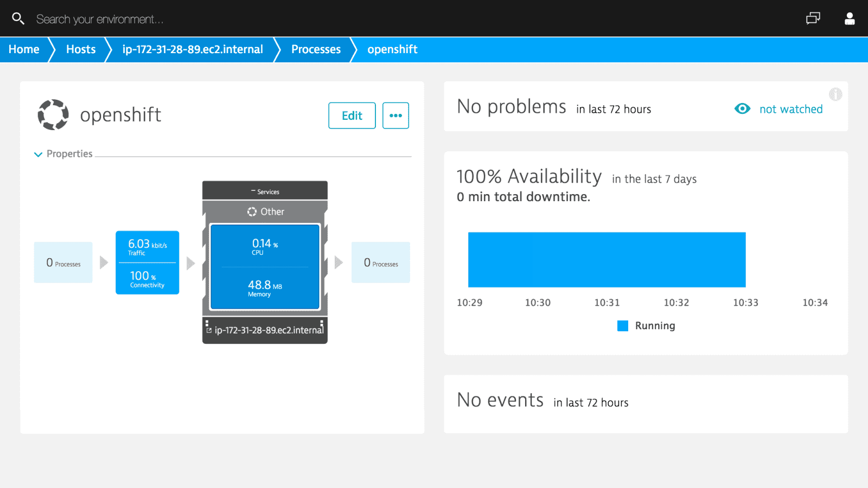Click the openshift process logo icon
The height and width of the screenshot is (488, 868).
coord(53,114)
